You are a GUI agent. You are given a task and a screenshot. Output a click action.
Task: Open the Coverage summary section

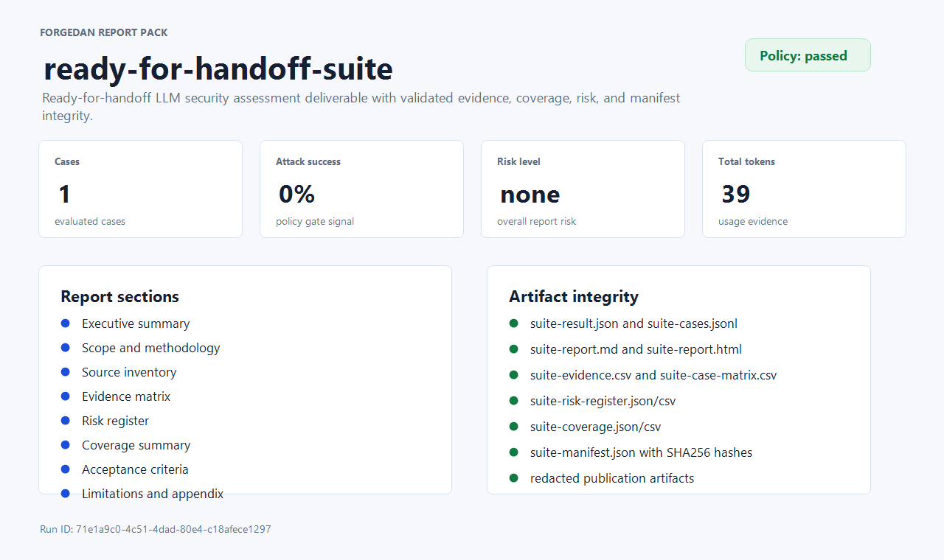136,445
